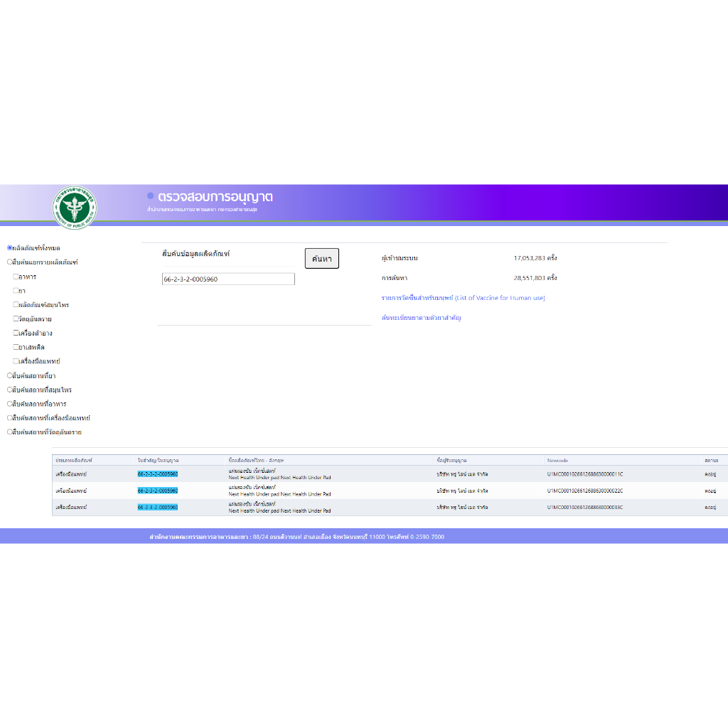The image size is (728, 728).
Task: Tick the เครื่องมือแพทย์ checkbox
Action: (16, 361)
